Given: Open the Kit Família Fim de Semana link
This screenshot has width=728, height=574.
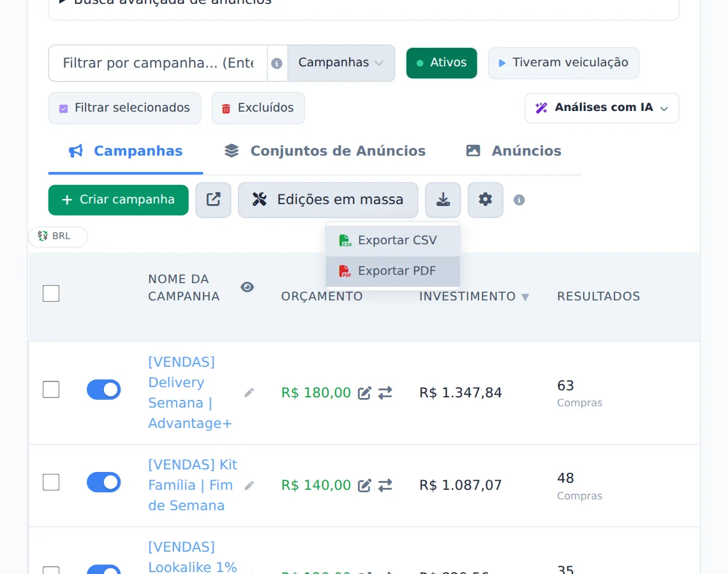Looking at the screenshot, I should tap(193, 485).
